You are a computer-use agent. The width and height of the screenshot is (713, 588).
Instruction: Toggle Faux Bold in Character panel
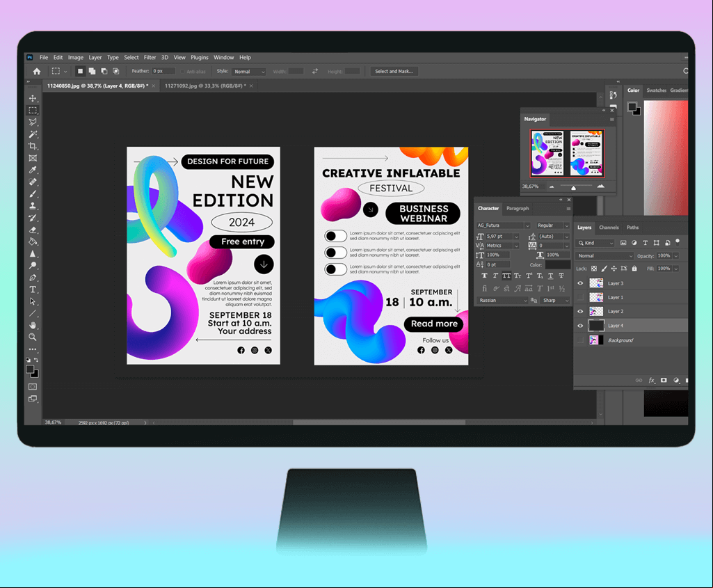pos(484,276)
